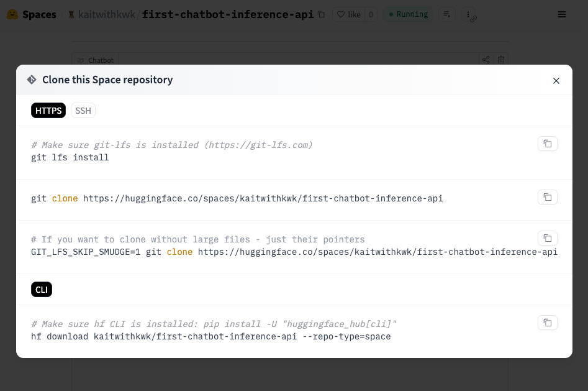Copy the git clone command
This screenshot has height=391, width=588.
tap(547, 198)
